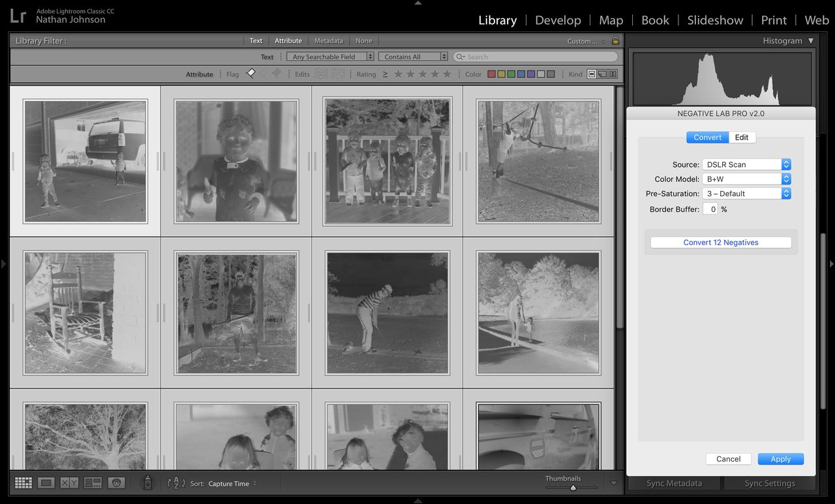This screenshot has width=835, height=504.
Task: Toggle A-Z sort direction icon
Action: pyautogui.click(x=176, y=483)
